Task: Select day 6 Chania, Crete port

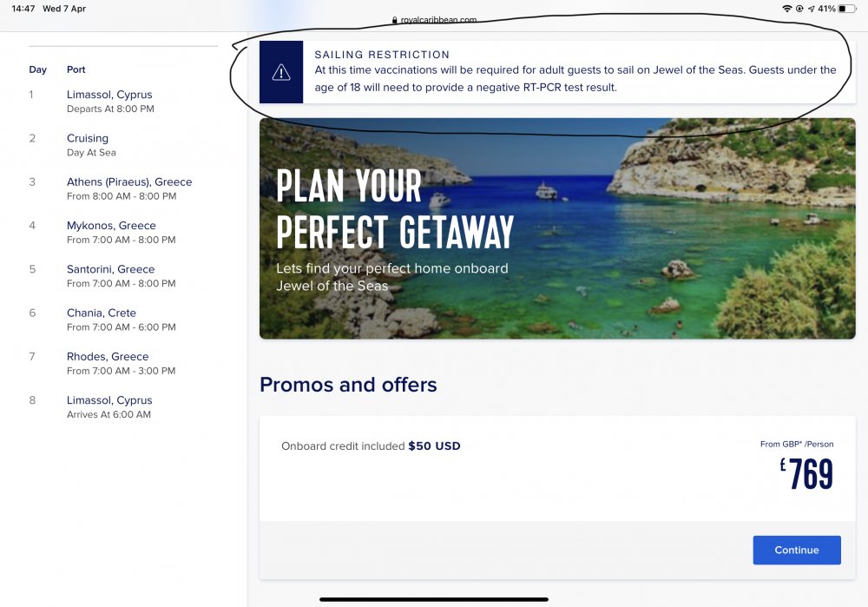Action: tap(122, 320)
